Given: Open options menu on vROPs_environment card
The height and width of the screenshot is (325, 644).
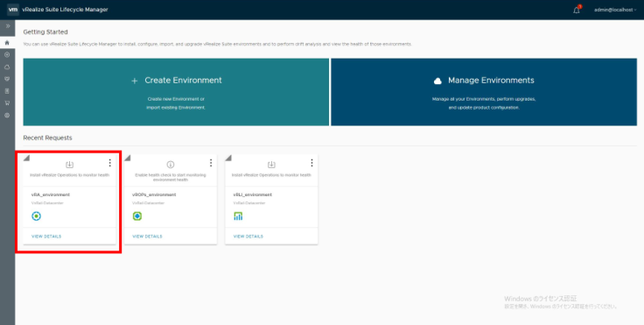Looking at the screenshot, I should [x=211, y=163].
